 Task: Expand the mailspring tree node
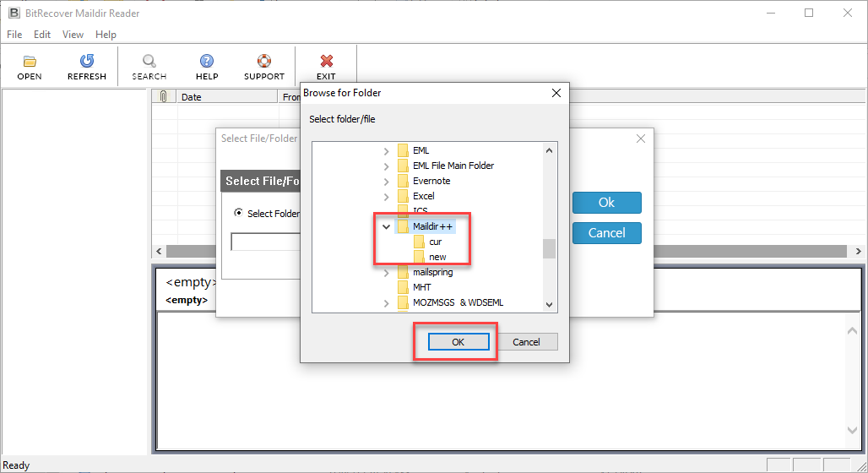click(387, 273)
